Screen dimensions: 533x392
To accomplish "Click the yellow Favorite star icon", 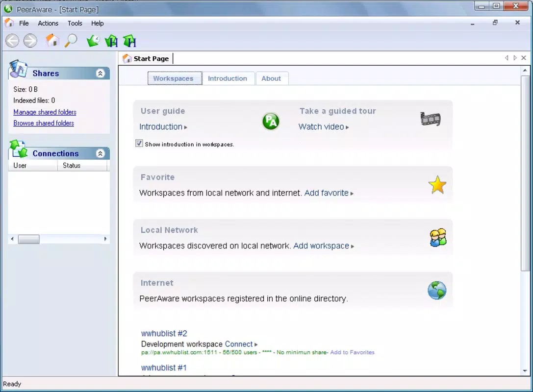I will click(437, 185).
